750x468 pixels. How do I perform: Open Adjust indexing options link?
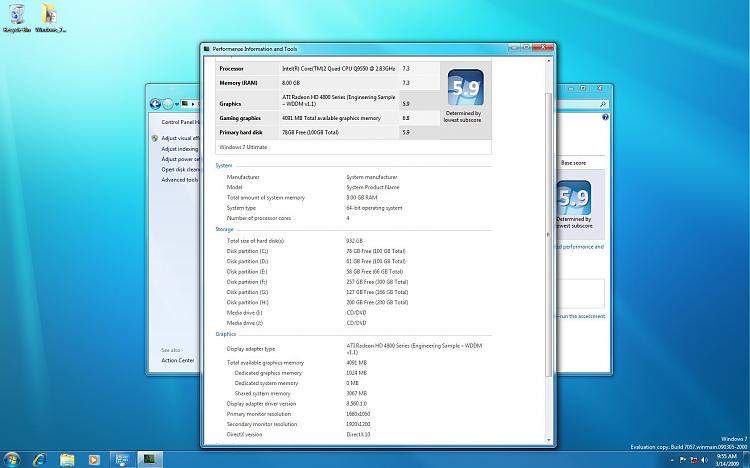point(180,149)
